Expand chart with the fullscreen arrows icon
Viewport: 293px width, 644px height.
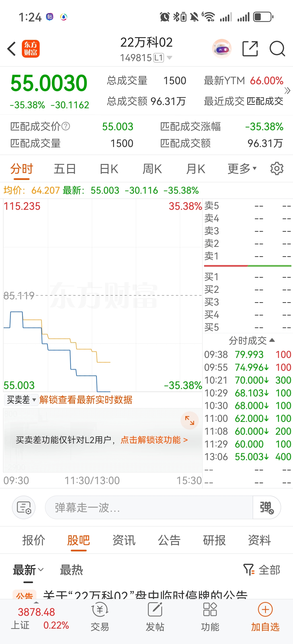point(189,420)
